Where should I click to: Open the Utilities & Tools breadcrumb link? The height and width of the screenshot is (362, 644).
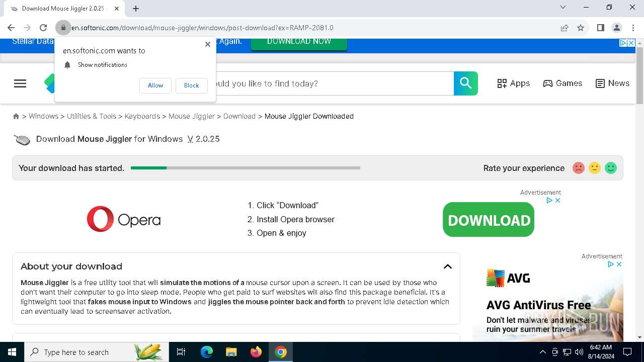[x=92, y=116]
